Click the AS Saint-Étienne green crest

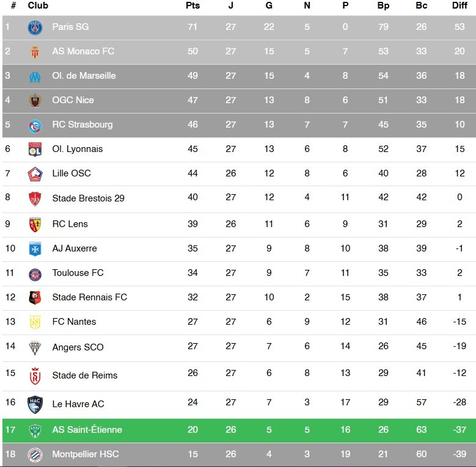click(x=35, y=430)
